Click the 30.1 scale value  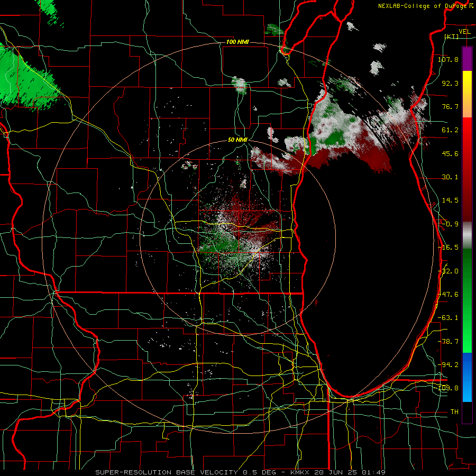coord(450,177)
